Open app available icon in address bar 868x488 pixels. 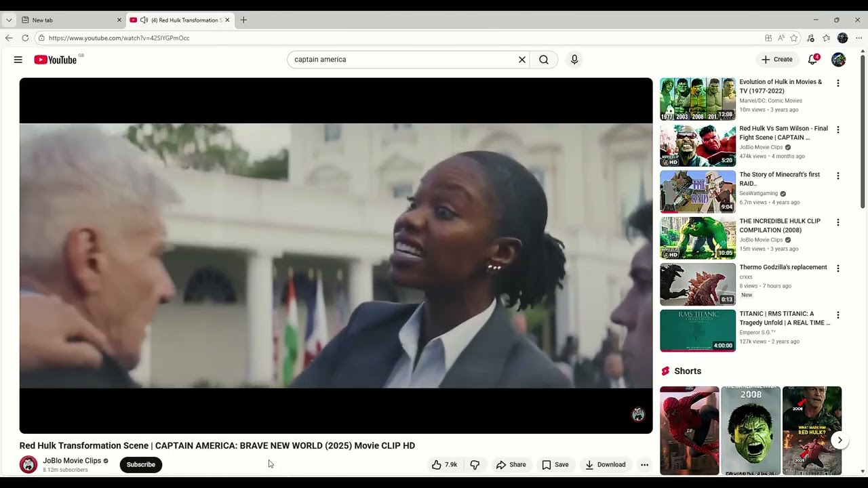point(768,38)
